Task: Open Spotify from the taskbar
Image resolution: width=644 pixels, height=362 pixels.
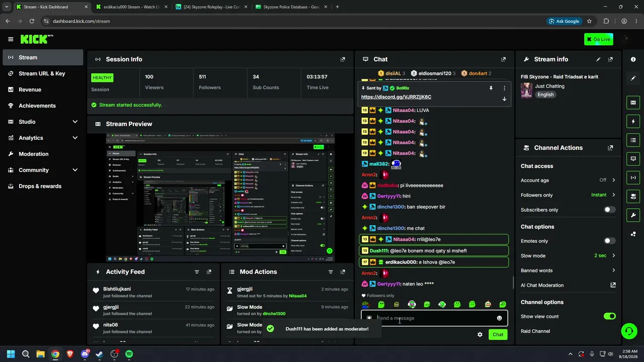Action: click(x=129, y=354)
